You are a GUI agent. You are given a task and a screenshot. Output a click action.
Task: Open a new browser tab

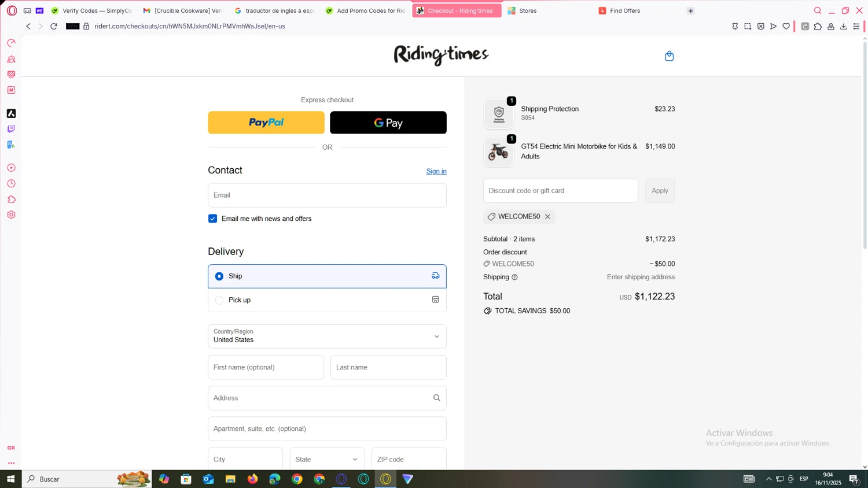point(690,10)
